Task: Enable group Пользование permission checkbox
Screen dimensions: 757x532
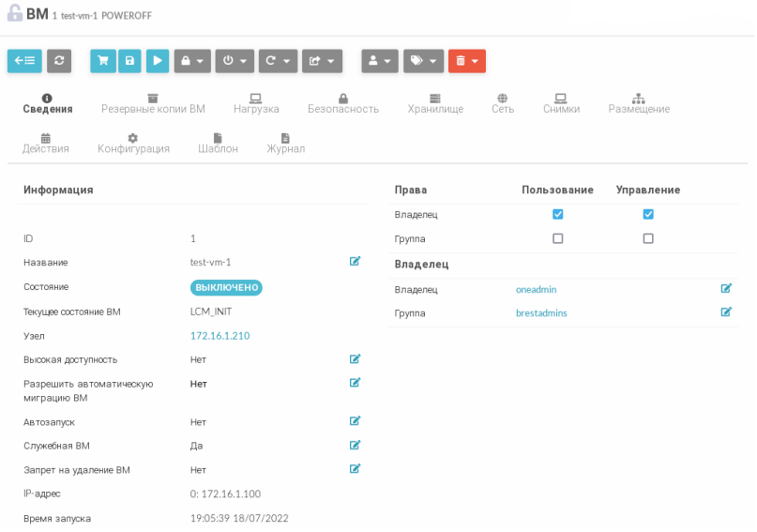Action: point(558,239)
